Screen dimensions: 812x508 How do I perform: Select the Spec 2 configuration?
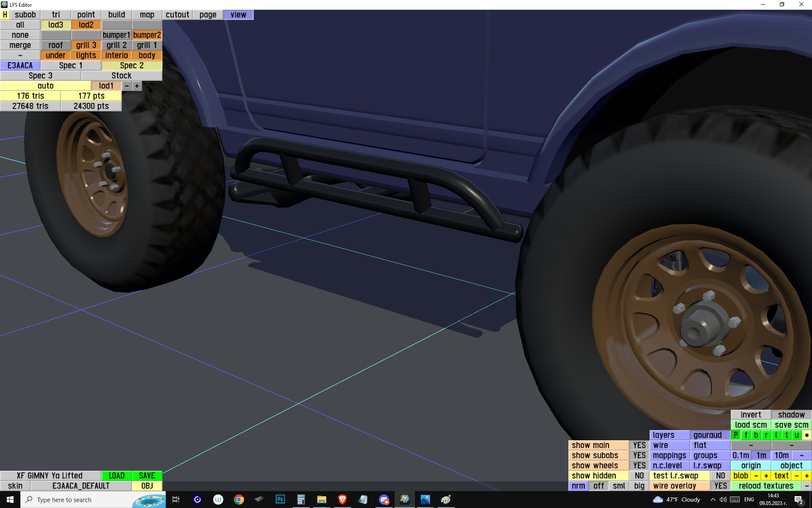(x=132, y=66)
